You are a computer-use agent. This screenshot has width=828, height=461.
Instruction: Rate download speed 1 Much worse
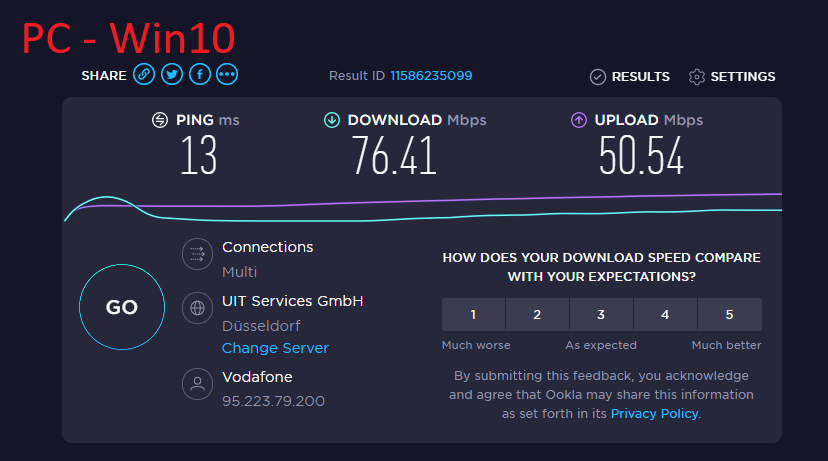click(473, 315)
